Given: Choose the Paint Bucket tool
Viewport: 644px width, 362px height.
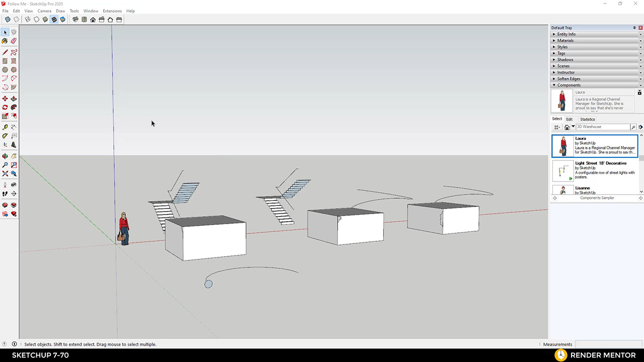Looking at the screenshot, I should (5, 41).
